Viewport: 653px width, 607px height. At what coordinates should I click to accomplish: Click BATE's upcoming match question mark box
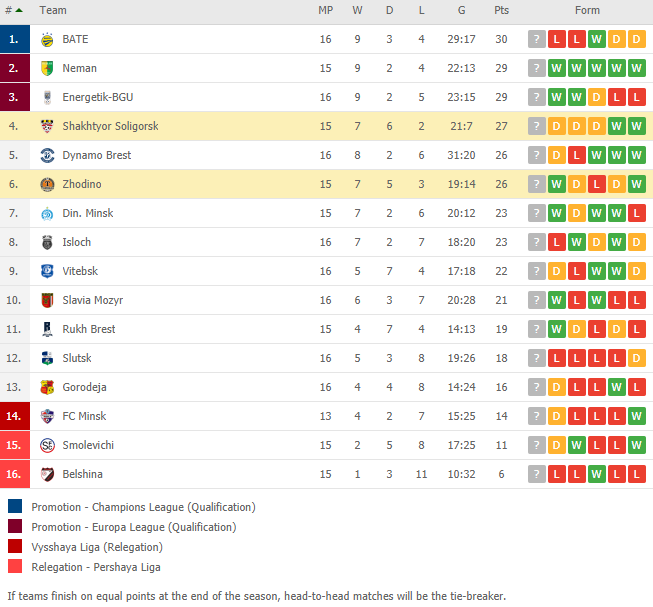[537, 39]
